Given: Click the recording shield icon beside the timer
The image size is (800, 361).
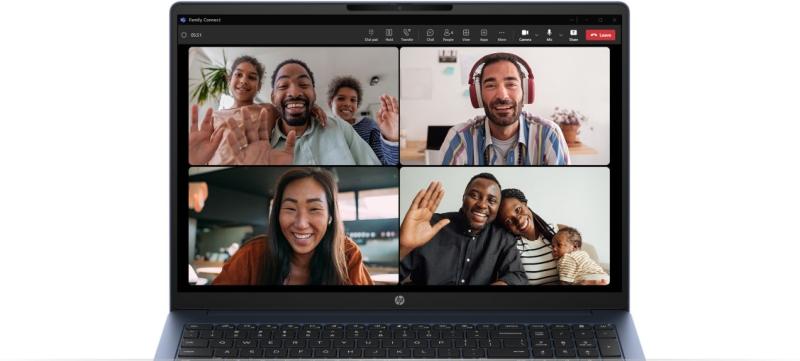Looking at the screenshot, I should click(x=184, y=35).
